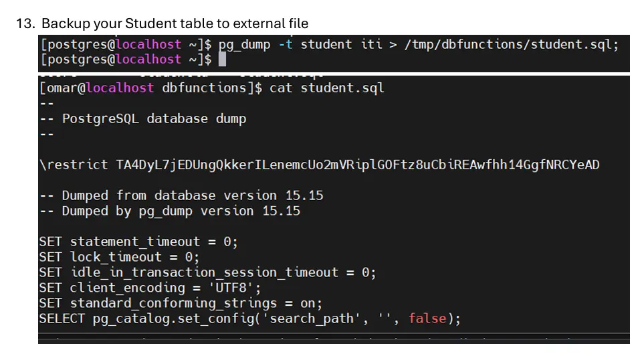Click the terminal cursor block after the prompt
Viewport: 644px width, 360px height.
[x=223, y=60]
